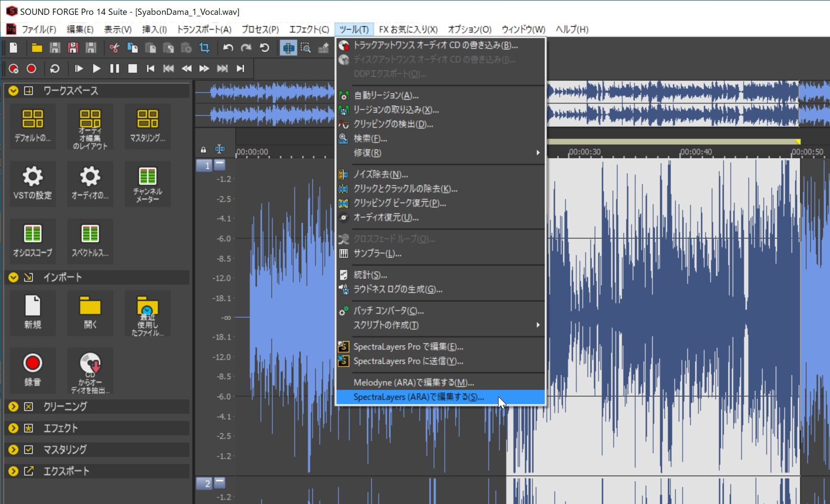Viewport: 830px width, 504px height.
Task: Click the yellow marker above the 00:00:50 ruler mark
Action: pyautogui.click(x=797, y=142)
